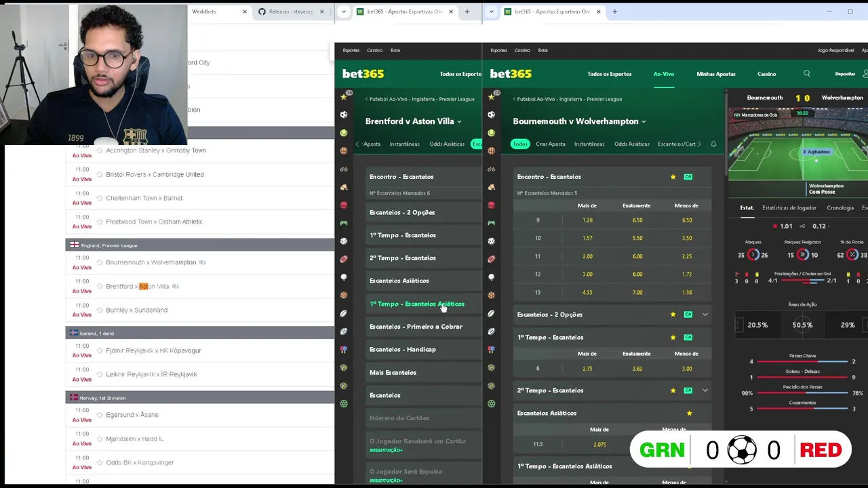Select Criar Aposta tab in Bournemouth window
The width and height of the screenshot is (868, 488).
coord(550,144)
